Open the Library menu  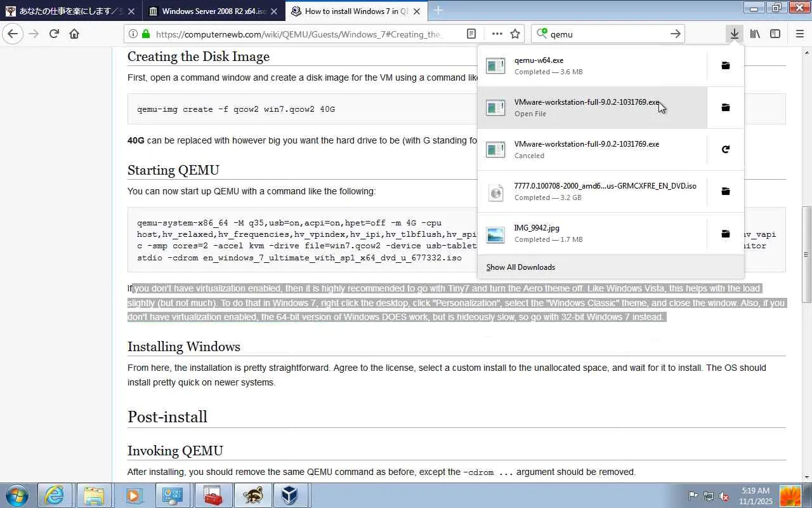pyautogui.click(x=755, y=34)
